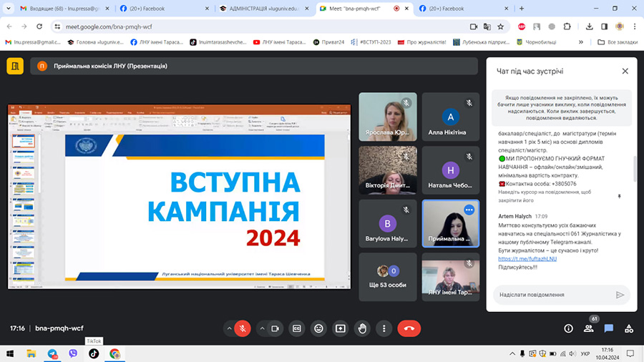Pin the message using pin icon

tap(620, 196)
